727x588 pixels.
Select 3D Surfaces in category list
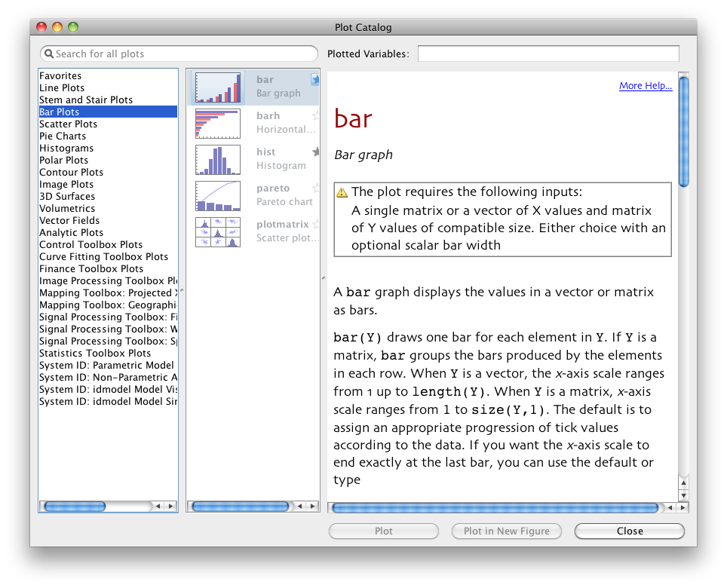point(67,197)
